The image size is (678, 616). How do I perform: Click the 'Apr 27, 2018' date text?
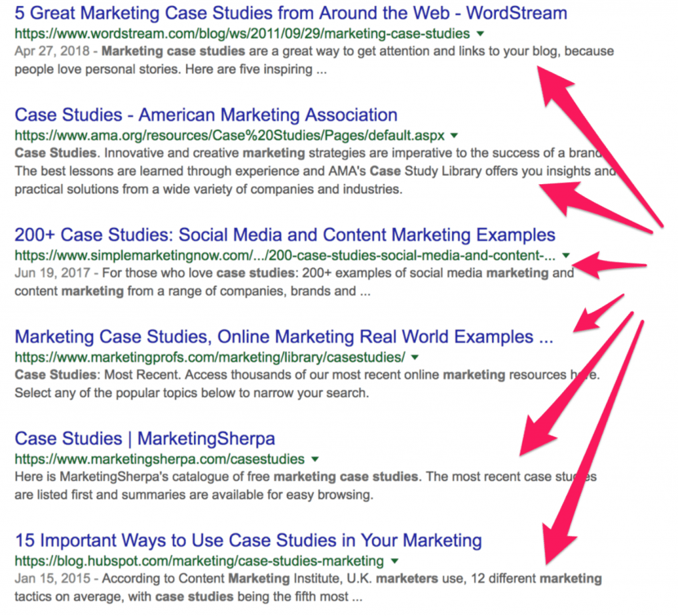coord(52,51)
